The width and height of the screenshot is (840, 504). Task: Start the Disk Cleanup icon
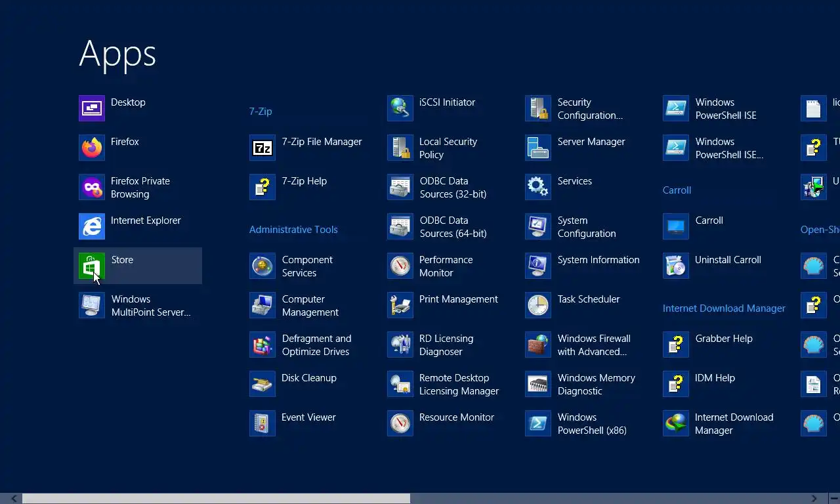pos(262,384)
